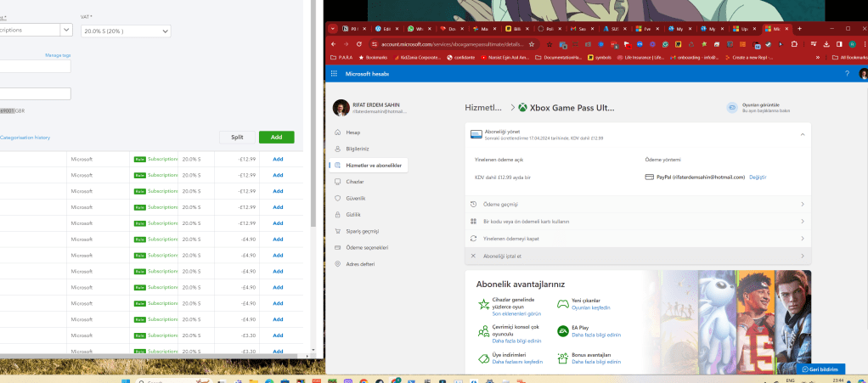Screen dimensions: 868x383
Task: Open the VAT 20.0% S dropdown
Action: tap(126, 31)
